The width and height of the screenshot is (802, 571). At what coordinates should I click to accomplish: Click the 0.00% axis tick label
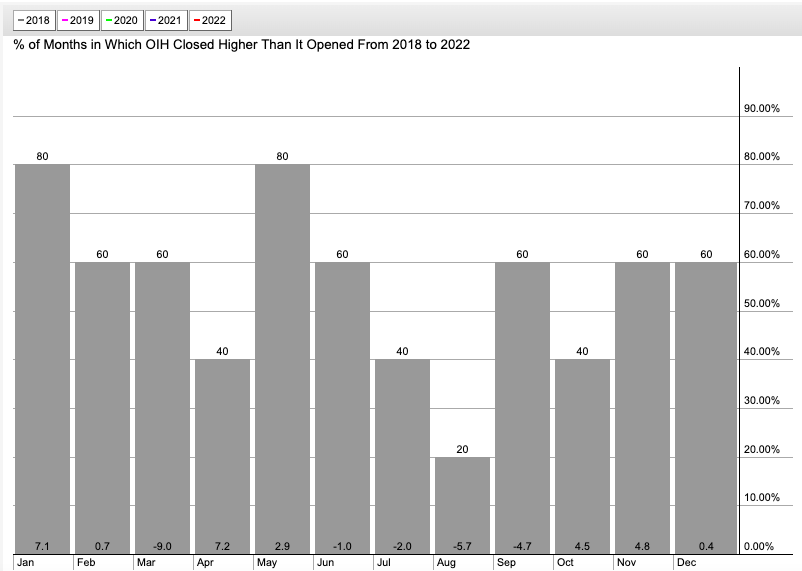pyautogui.click(x=759, y=546)
